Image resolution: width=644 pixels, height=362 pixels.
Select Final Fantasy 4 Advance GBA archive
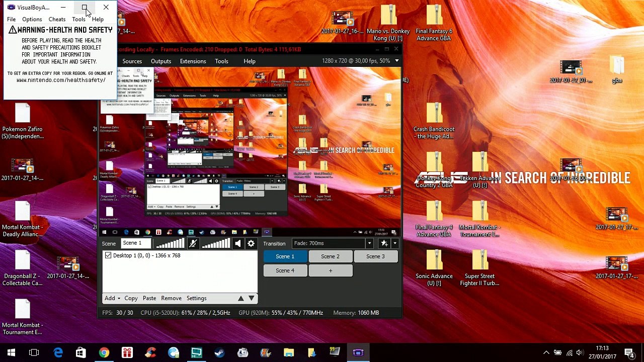click(434, 219)
